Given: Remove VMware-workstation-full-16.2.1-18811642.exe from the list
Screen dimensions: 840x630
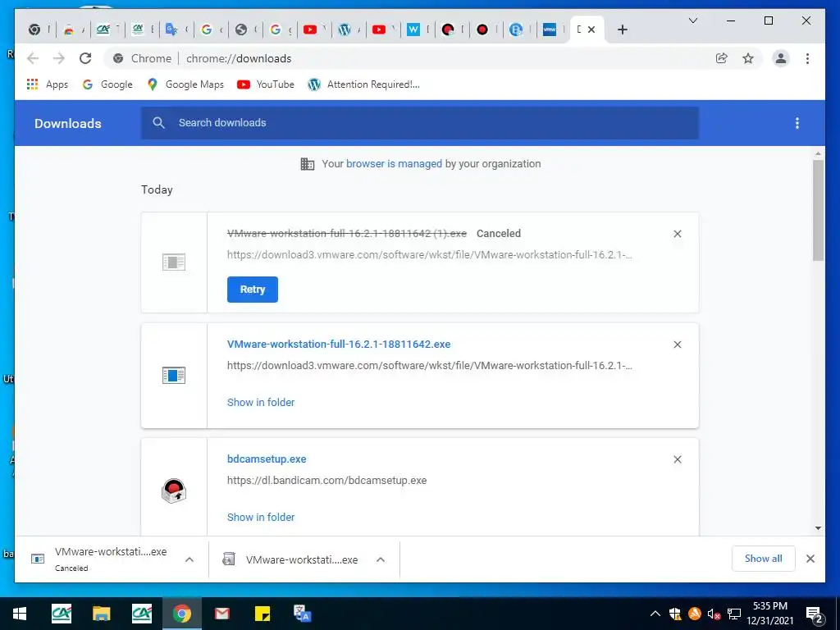Looking at the screenshot, I should (x=677, y=345).
